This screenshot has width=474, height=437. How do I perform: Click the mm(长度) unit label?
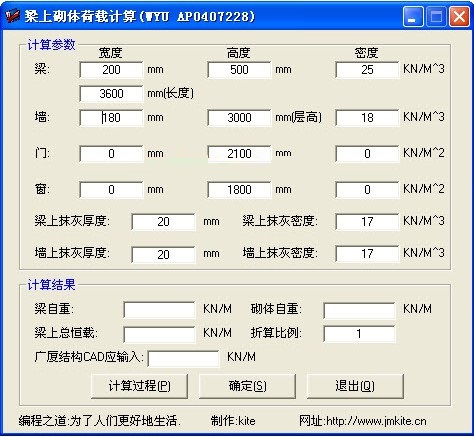(x=170, y=93)
